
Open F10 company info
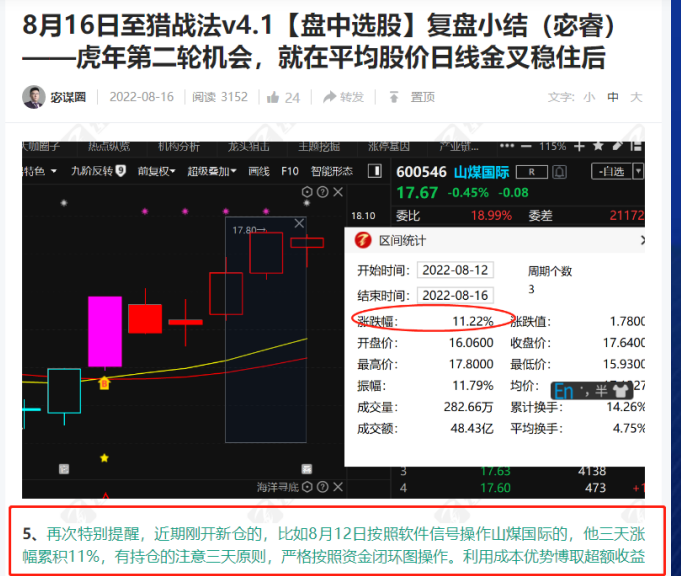click(290, 171)
